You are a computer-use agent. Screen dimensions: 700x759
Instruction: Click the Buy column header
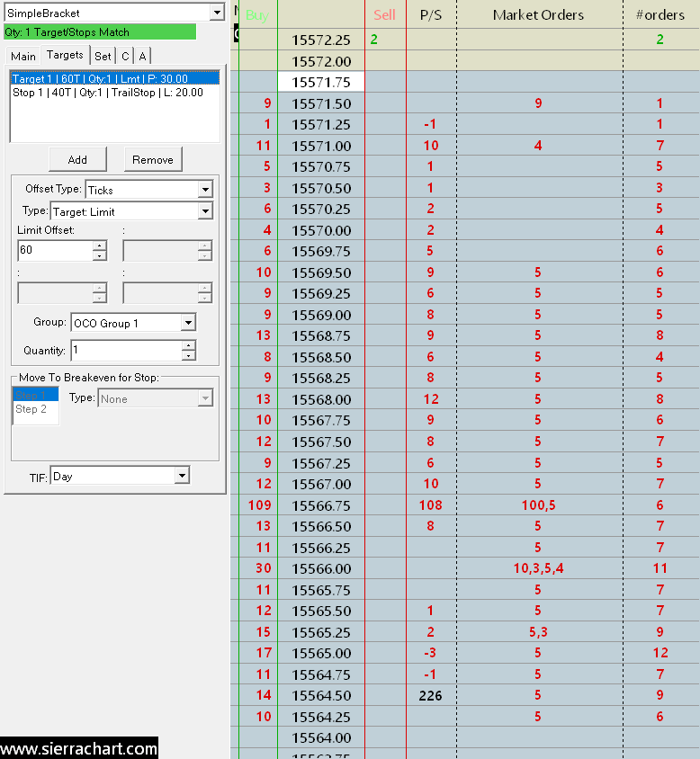(257, 15)
